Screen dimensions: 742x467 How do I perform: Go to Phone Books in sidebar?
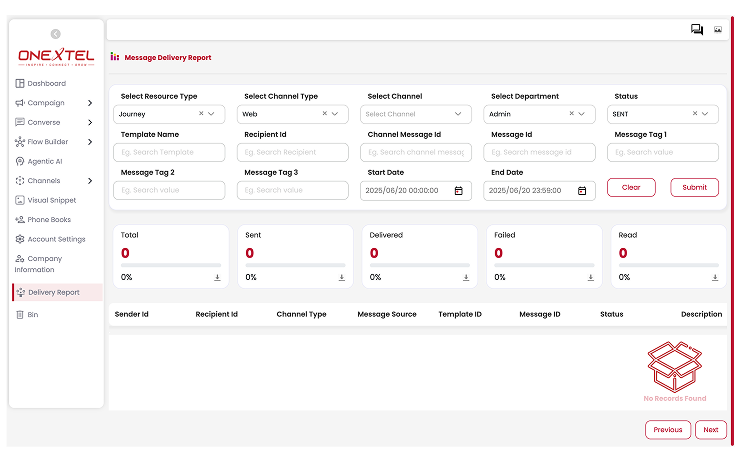point(49,219)
